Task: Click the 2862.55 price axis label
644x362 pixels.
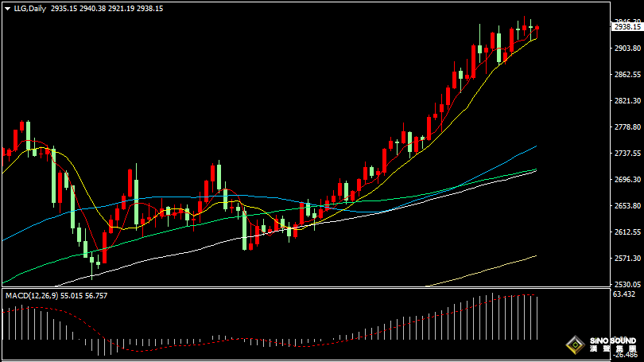Action: (x=627, y=75)
